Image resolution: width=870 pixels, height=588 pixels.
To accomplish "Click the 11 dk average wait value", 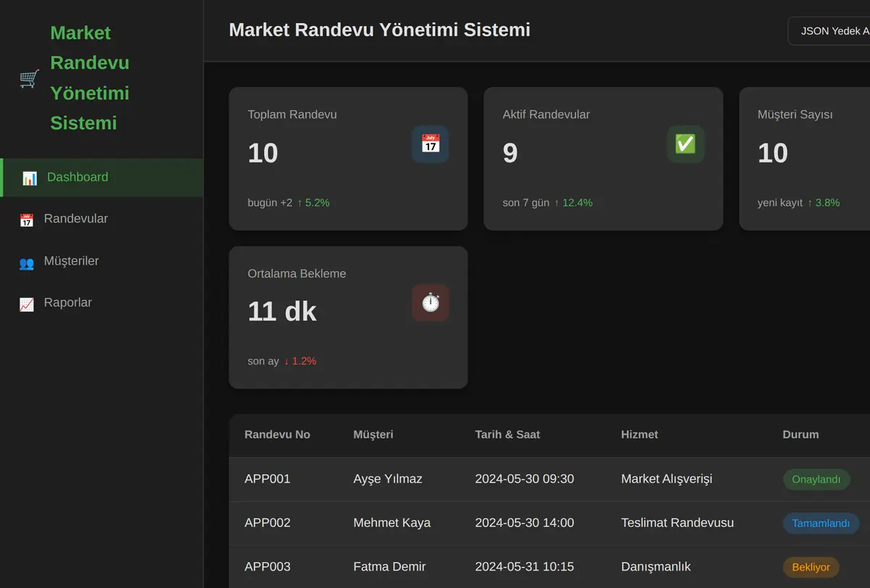I will point(282,312).
